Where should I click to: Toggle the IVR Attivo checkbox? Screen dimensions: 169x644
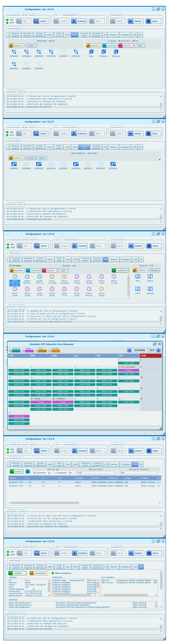(x=11, y=265)
